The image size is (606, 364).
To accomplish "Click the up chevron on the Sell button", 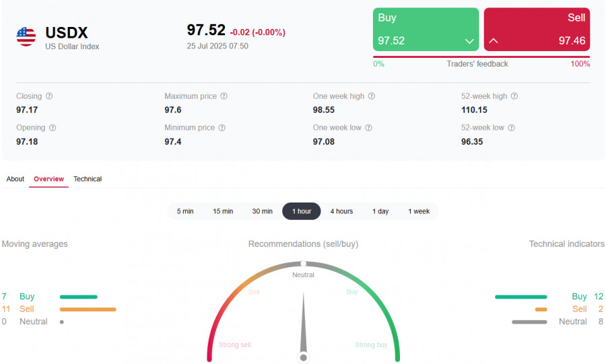I will click(x=494, y=40).
